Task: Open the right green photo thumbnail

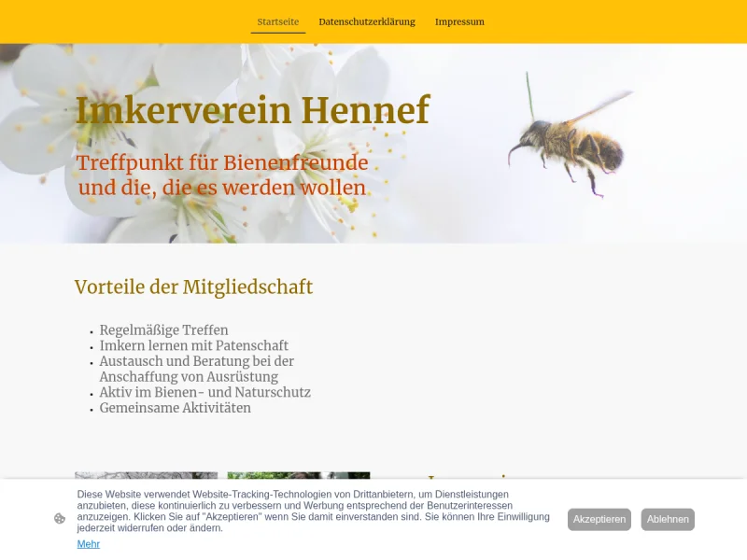Action: [x=298, y=475]
